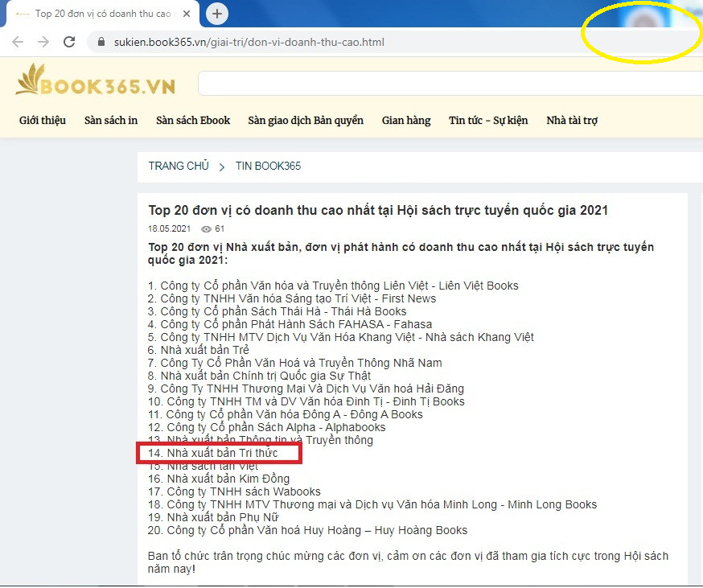Go to 'TIN BOOK365' breadcrumb link

tap(268, 166)
